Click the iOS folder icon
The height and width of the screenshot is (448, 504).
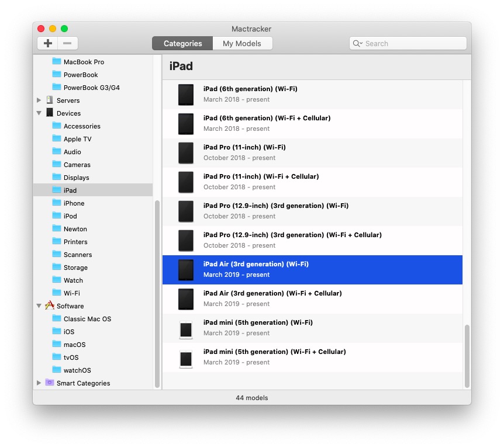point(57,331)
